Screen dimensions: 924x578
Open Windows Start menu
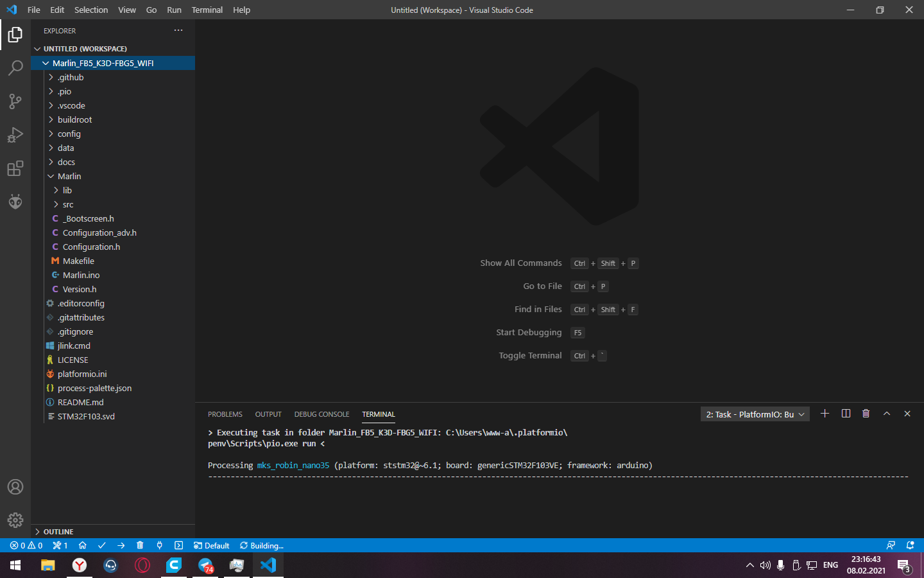(x=15, y=565)
